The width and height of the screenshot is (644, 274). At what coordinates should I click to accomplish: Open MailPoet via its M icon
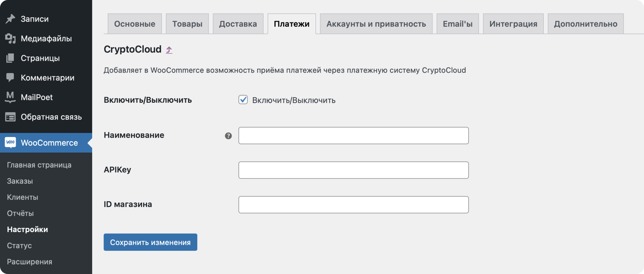[x=10, y=97]
